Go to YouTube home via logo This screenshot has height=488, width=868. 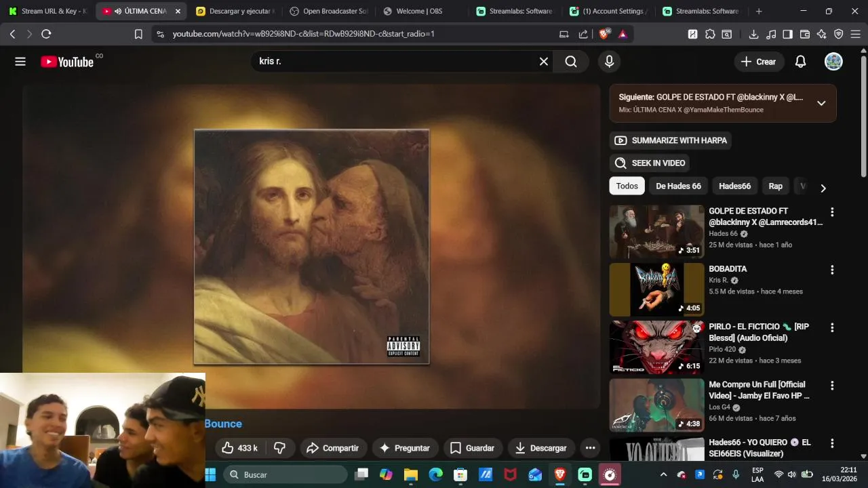point(67,62)
